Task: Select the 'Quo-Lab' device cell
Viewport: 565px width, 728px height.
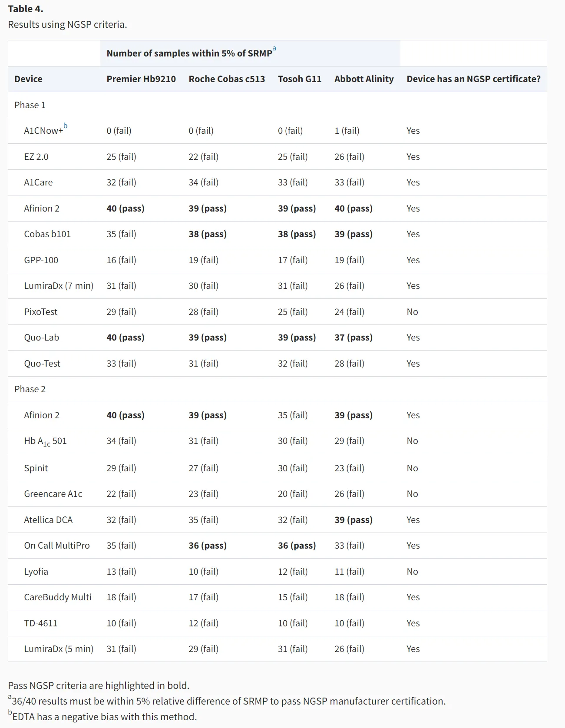Action: [42, 338]
